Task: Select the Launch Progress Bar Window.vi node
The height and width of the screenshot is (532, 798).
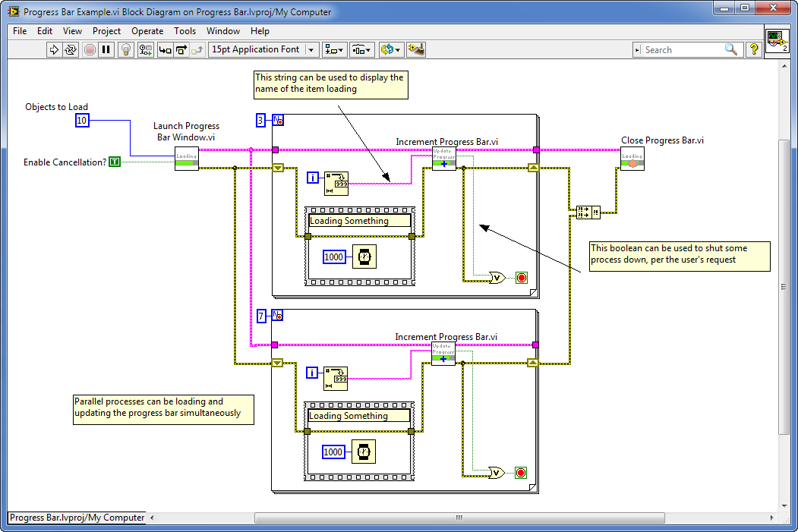Action: [186, 159]
